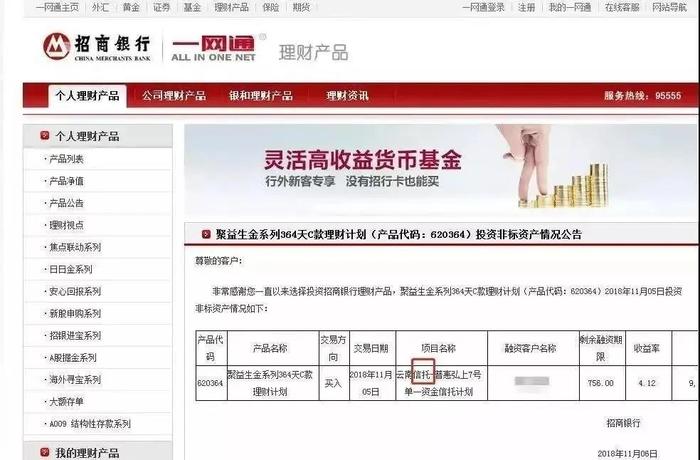Image resolution: width=700 pixels, height=460 pixels.
Task: Open the 个人理财产品 tab
Action: coord(88,96)
